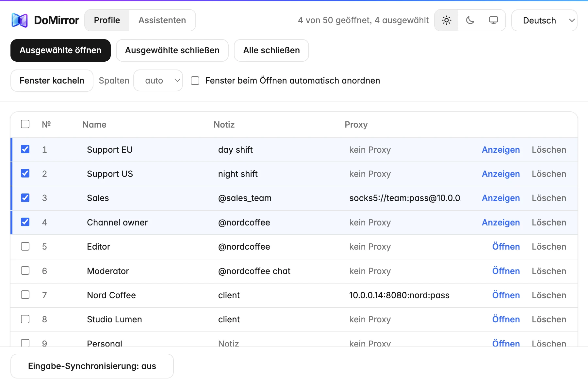Click the DoMirror logo icon
Viewport: 588px width, 385px height.
pyautogui.click(x=20, y=20)
